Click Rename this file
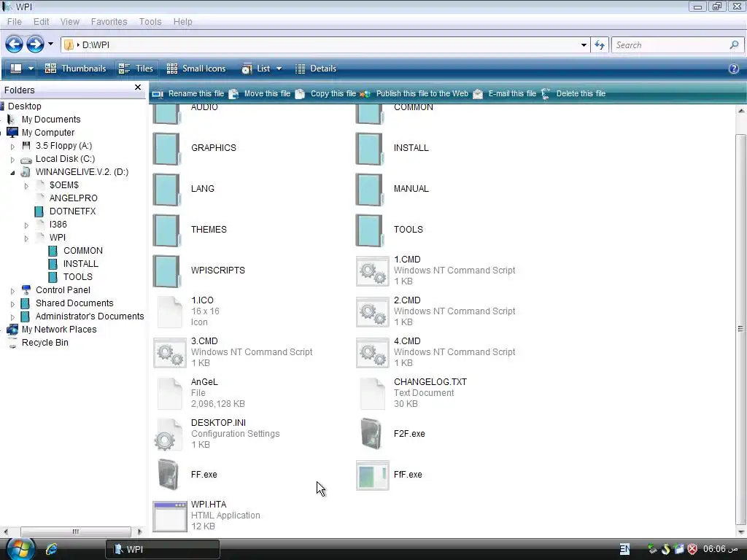Screen dimensions: 747x560 click(x=188, y=94)
